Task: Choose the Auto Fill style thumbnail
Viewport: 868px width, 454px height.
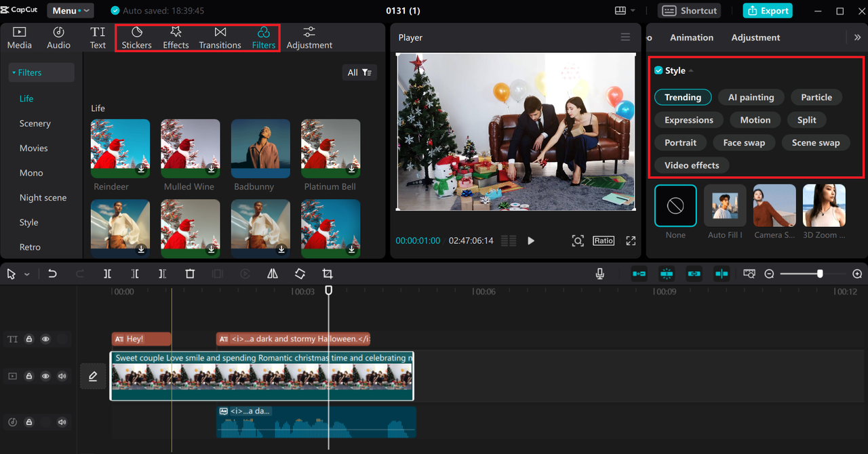Action: (726, 205)
